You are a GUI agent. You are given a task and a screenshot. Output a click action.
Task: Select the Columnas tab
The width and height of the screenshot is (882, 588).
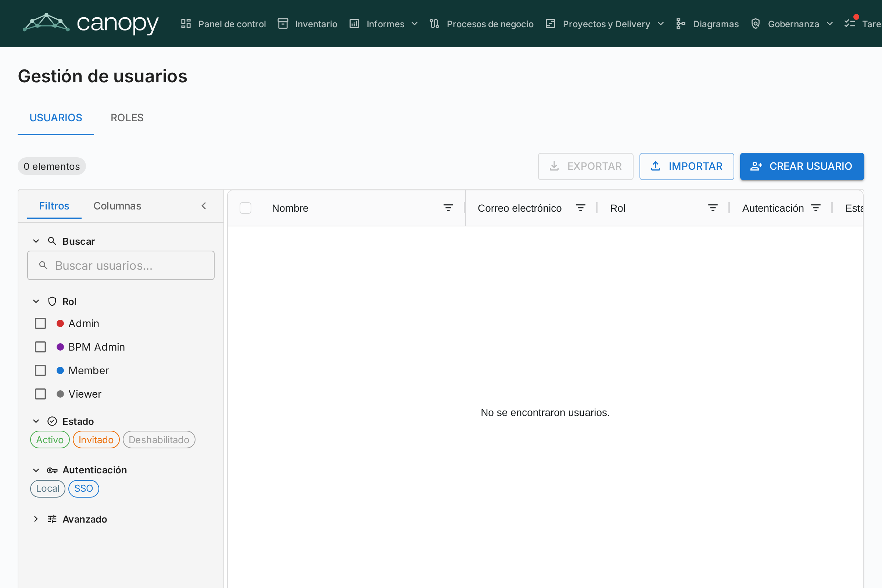117,206
